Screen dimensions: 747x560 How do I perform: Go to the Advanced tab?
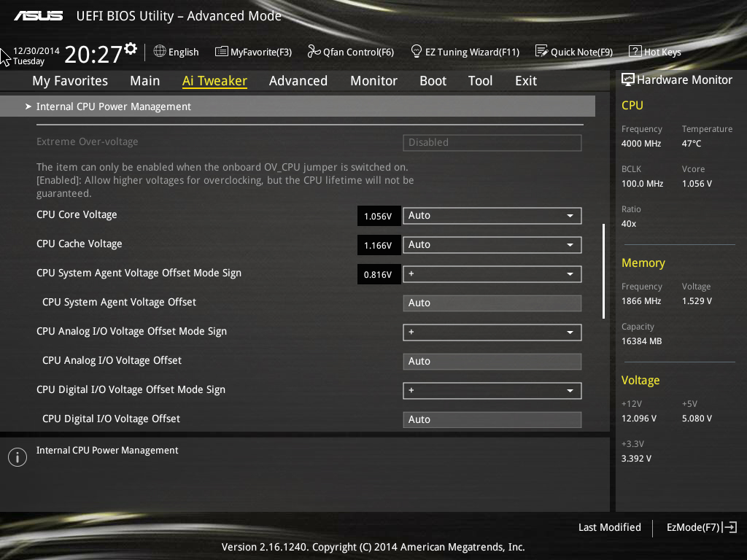(x=298, y=81)
